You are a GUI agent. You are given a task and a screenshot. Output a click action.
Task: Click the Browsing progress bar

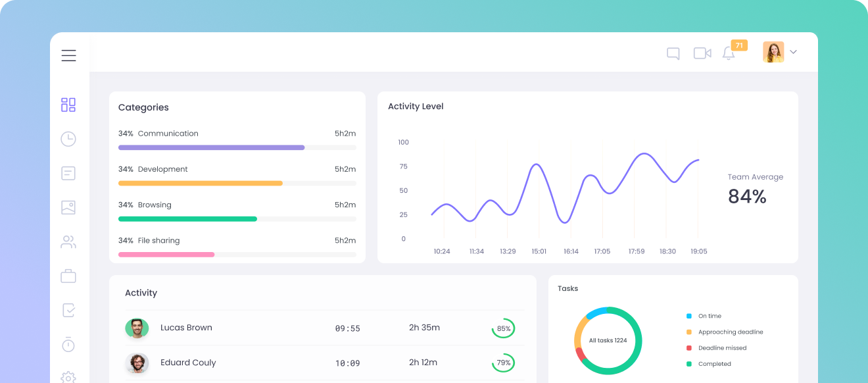(237, 218)
